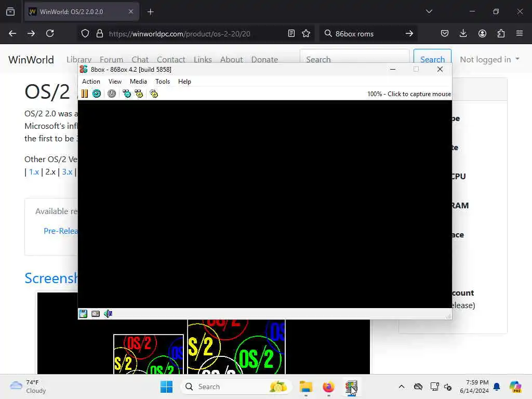The image size is (532, 399).
Task: Click floppy disk icon in 86Box status bar
Action: 83,313
